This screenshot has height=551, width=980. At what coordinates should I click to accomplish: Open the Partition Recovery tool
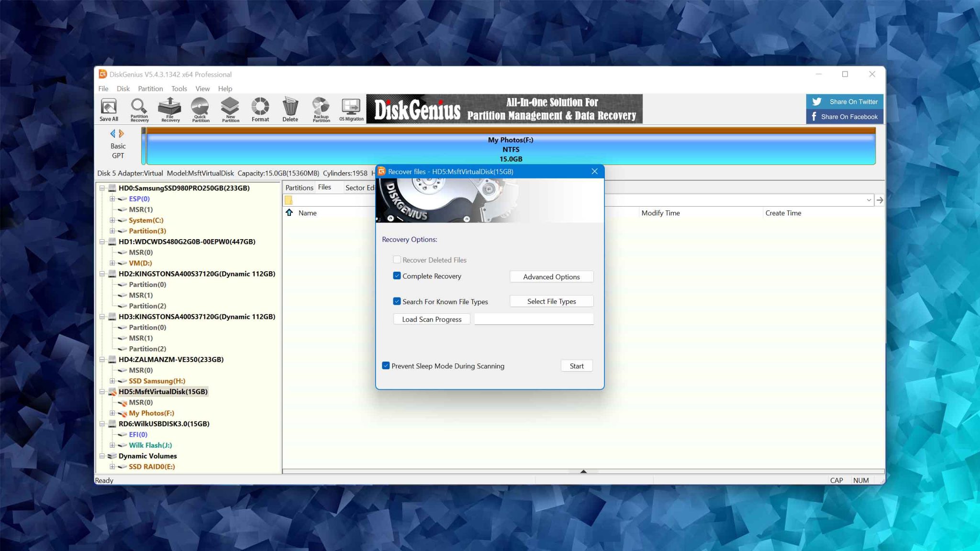[139, 110]
